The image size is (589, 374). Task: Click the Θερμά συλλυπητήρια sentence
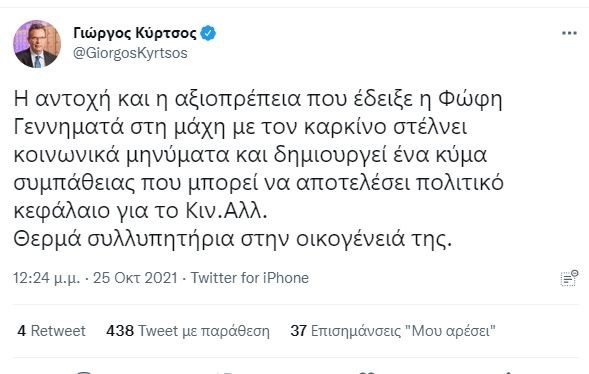(233, 239)
